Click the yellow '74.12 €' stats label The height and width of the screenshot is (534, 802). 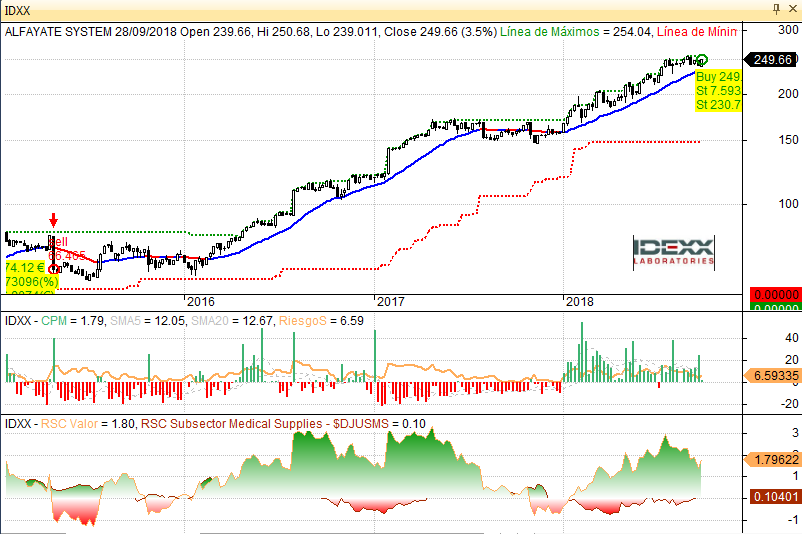click(25, 268)
